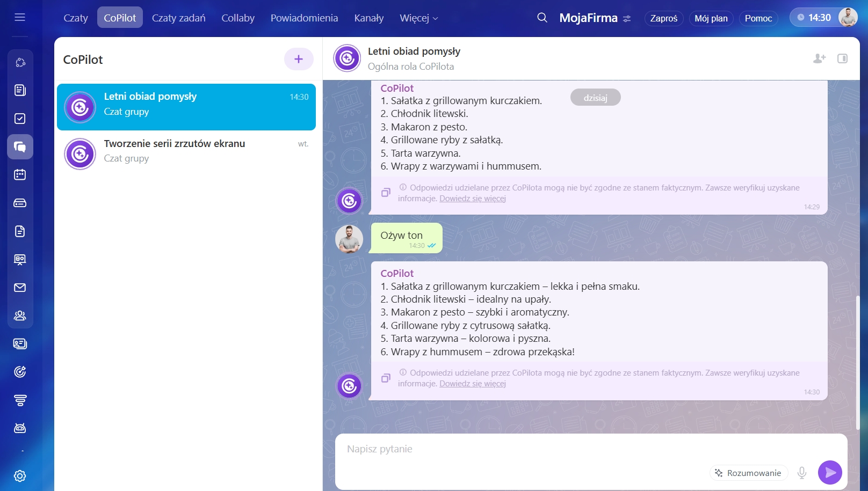Open the calendar icon in left sidebar
Image resolution: width=868 pixels, height=491 pixels.
point(20,175)
